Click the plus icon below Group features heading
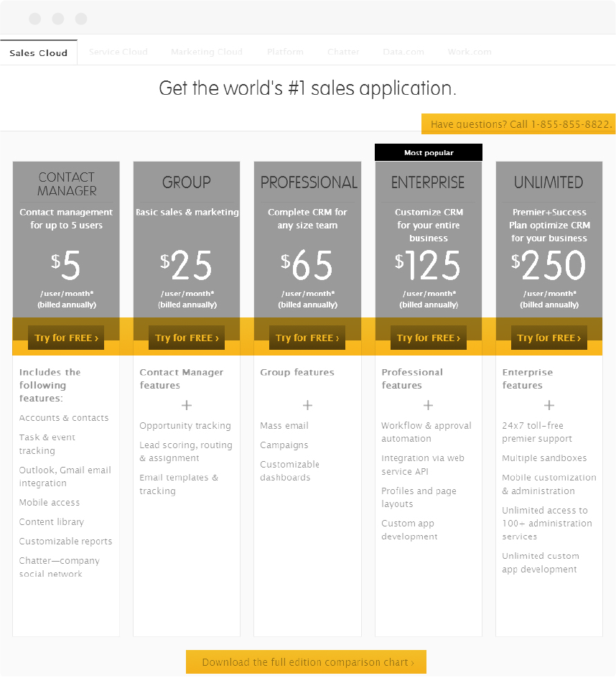 (307, 405)
